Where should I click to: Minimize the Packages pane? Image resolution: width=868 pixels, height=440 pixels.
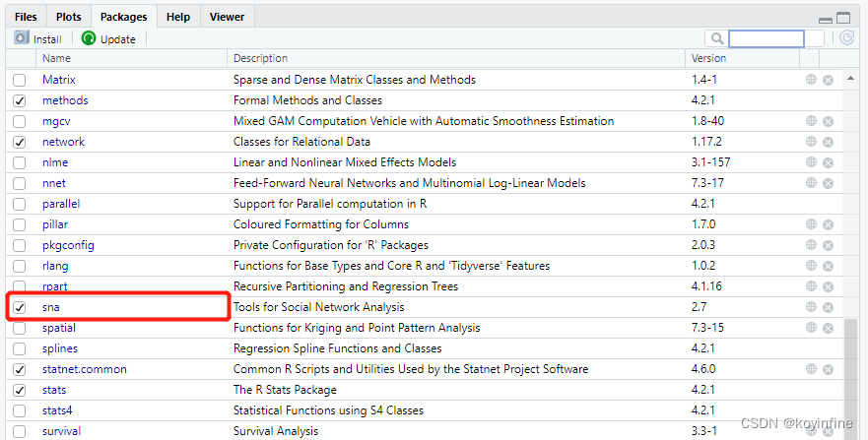coord(826,19)
